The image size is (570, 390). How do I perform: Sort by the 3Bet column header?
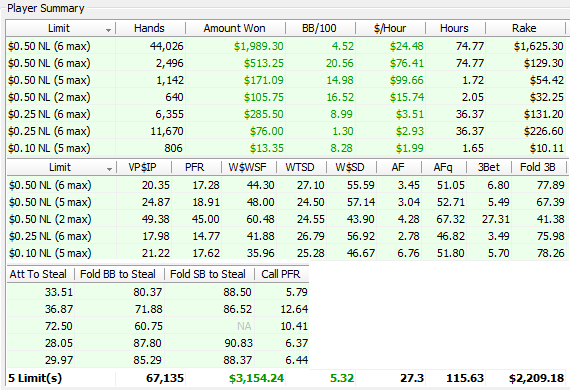click(x=489, y=167)
